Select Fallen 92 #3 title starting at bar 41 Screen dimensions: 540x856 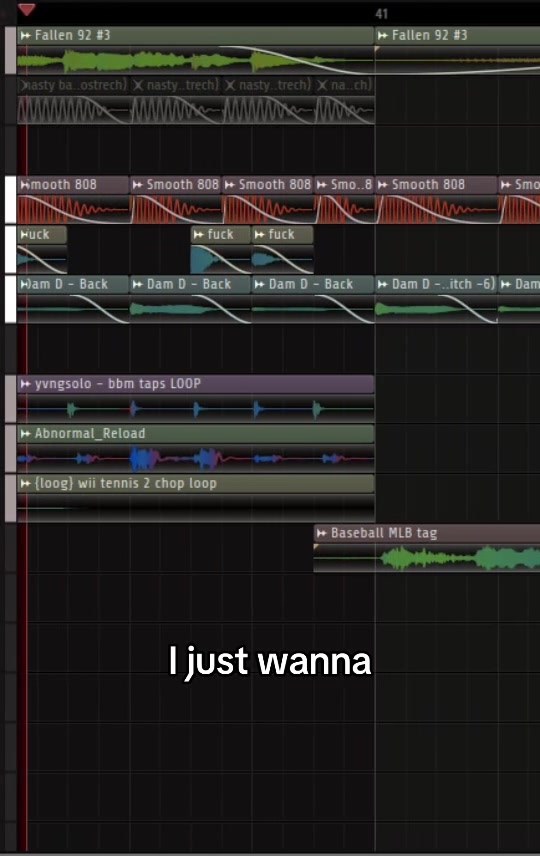(x=430, y=35)
